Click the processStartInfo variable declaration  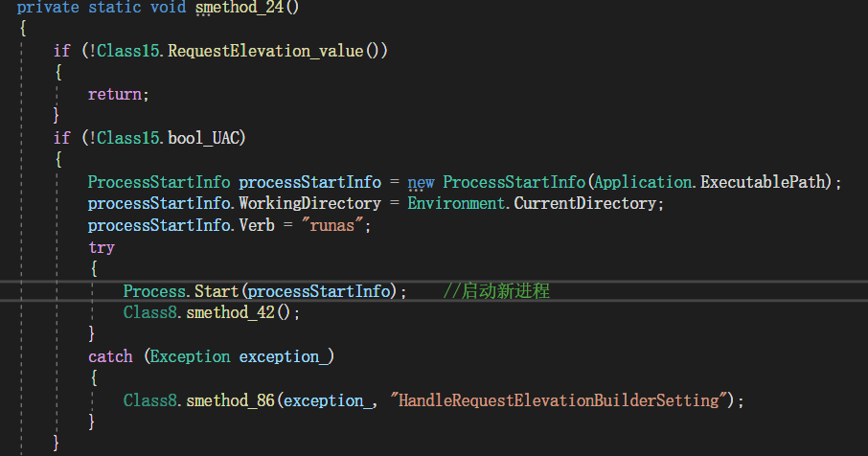click(310, 182)
